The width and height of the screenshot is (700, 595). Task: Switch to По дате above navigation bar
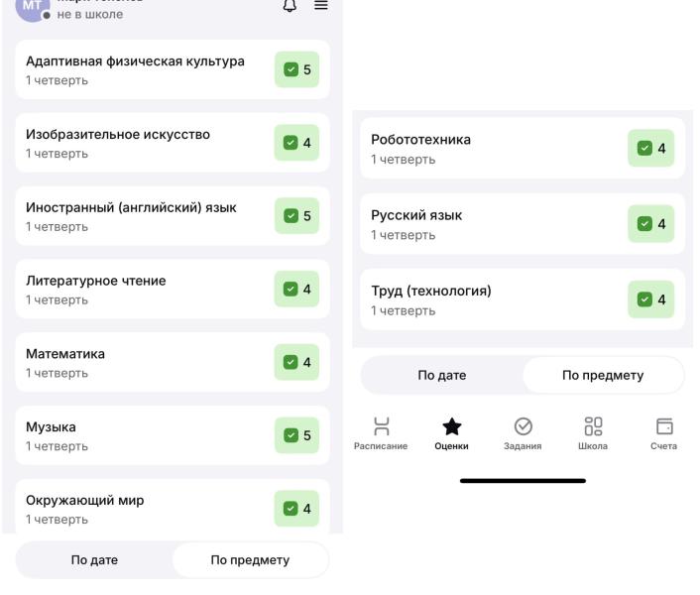(441, 375)
